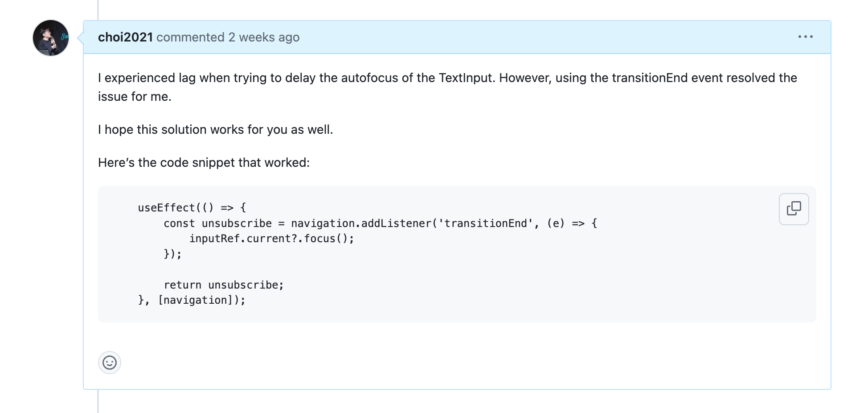Open the comment options ellipsis menu

click(805, 37)
